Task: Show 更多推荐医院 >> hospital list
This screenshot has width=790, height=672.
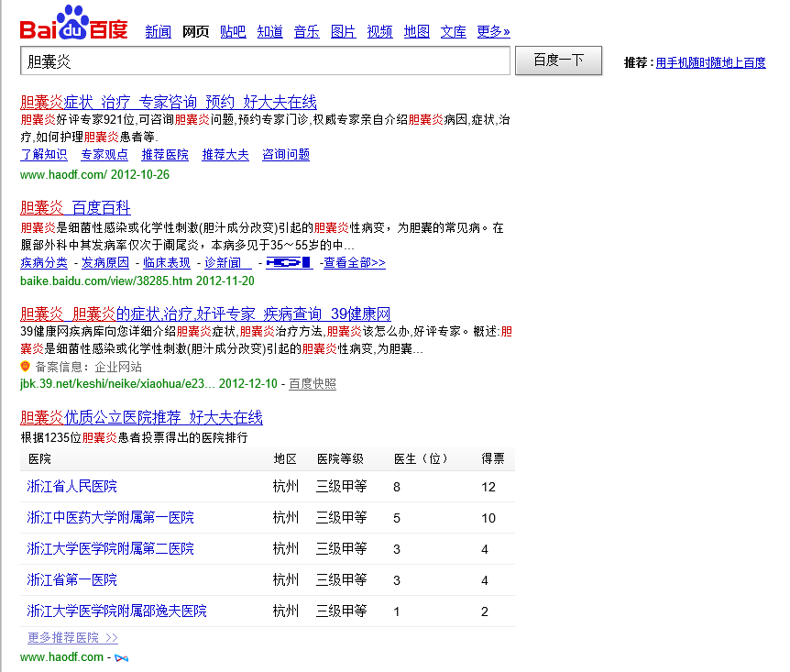Action: pos(72,637)
